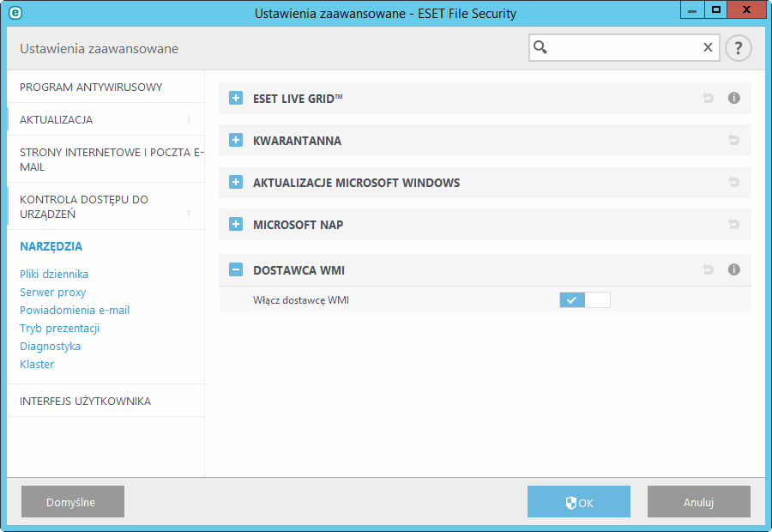Open Pliki dziennika settings
This screenshot has height=532, width=772.
54,274
